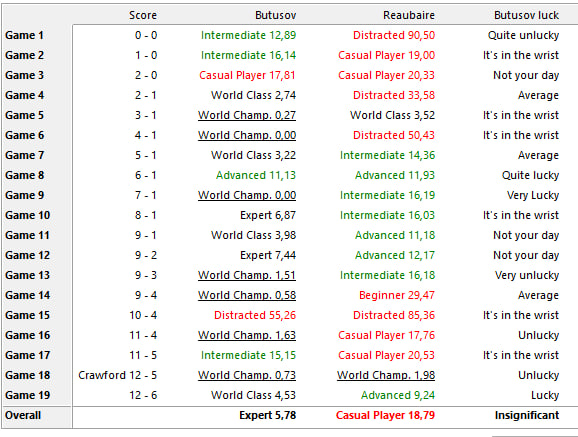578x437 pixels.
Task: Click the Reaubaire column header
Action: 409,15
